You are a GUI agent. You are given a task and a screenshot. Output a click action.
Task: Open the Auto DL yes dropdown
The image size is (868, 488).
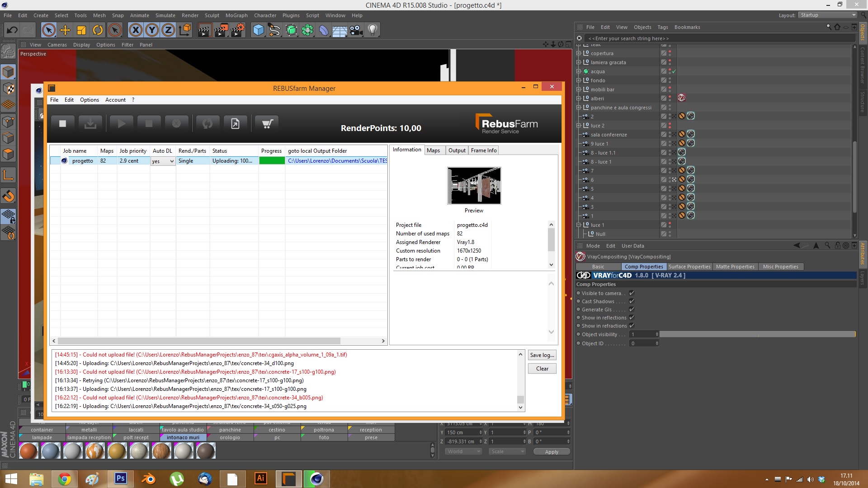point(163,161)
